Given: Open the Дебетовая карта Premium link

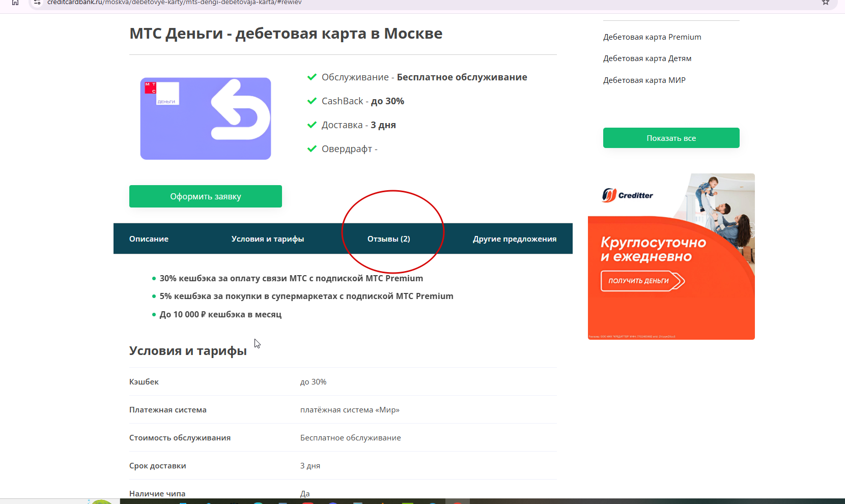Looking at the screenshot, I should 652,37.
